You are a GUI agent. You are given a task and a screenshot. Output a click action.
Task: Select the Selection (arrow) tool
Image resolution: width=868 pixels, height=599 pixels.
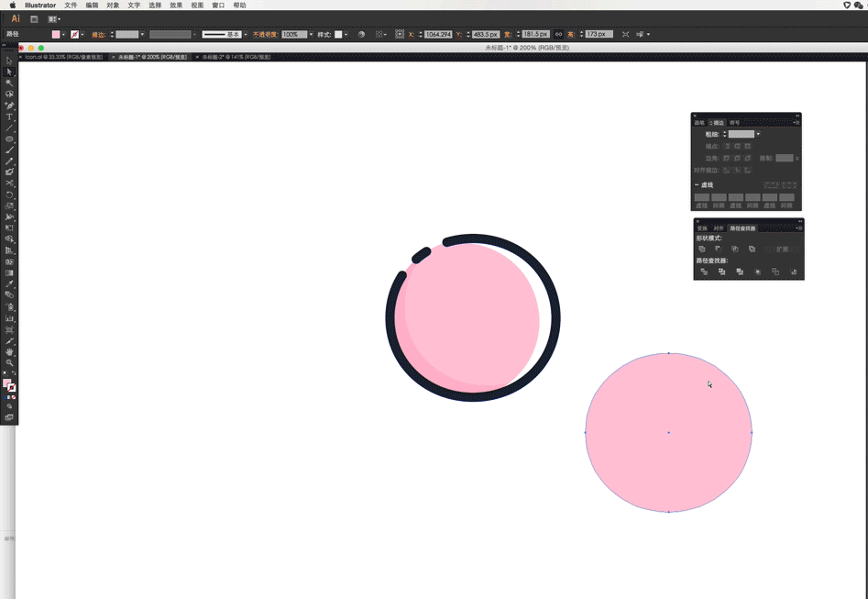pyautogui.click(x=9, y=61)
